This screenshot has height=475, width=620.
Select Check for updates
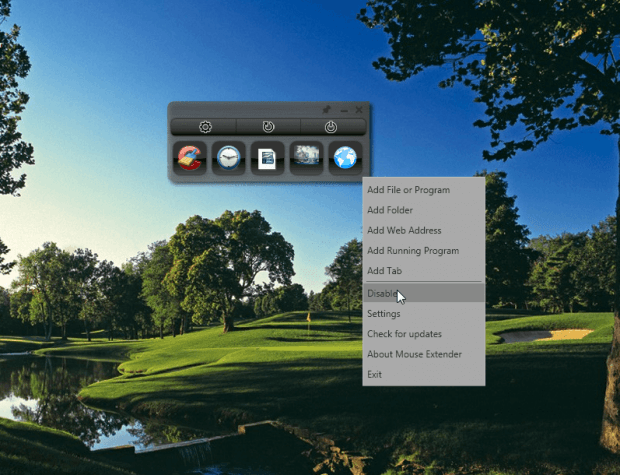click(423, 334)
